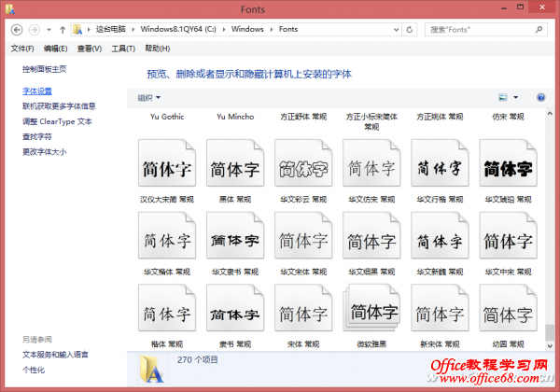Select the 新宋体 常规 font icon

click(x=440, y=308)
